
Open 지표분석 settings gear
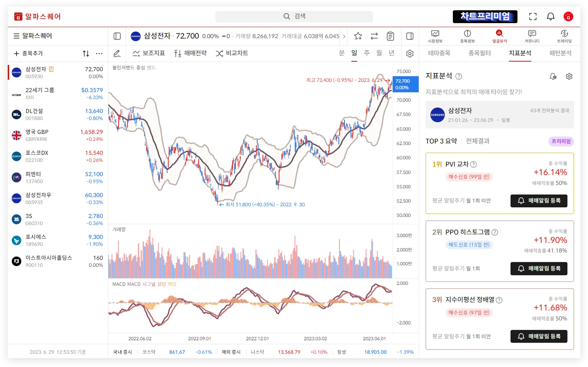(x=569, y=76)
